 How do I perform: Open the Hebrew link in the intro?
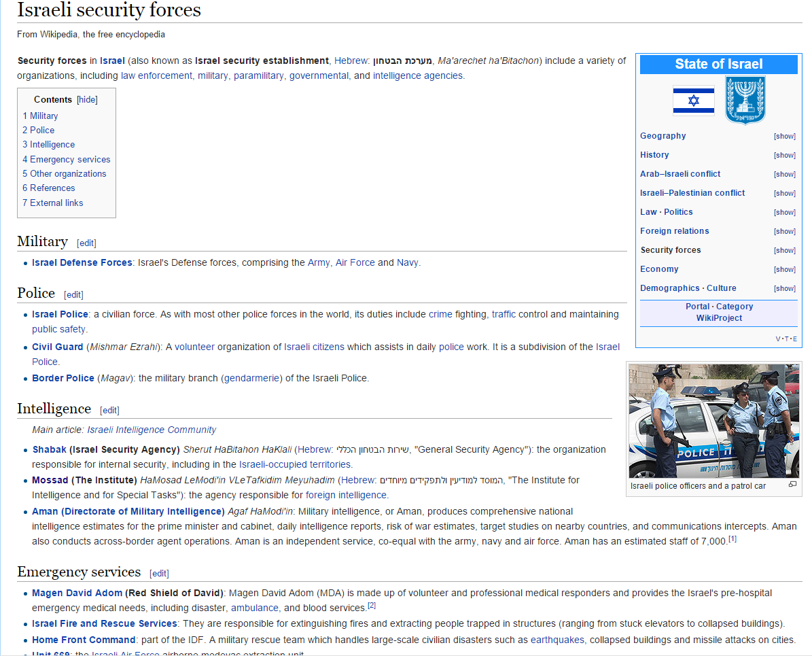(x=351, y=61)
